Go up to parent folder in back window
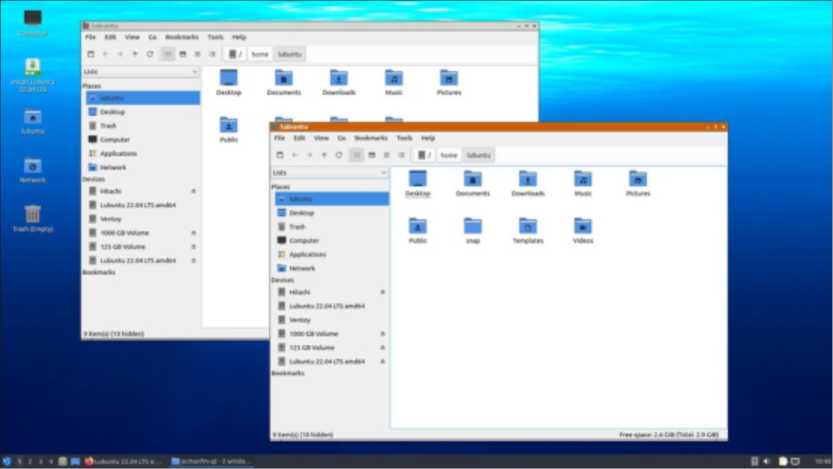The image size is (833, 469). (x=135, y=54)
